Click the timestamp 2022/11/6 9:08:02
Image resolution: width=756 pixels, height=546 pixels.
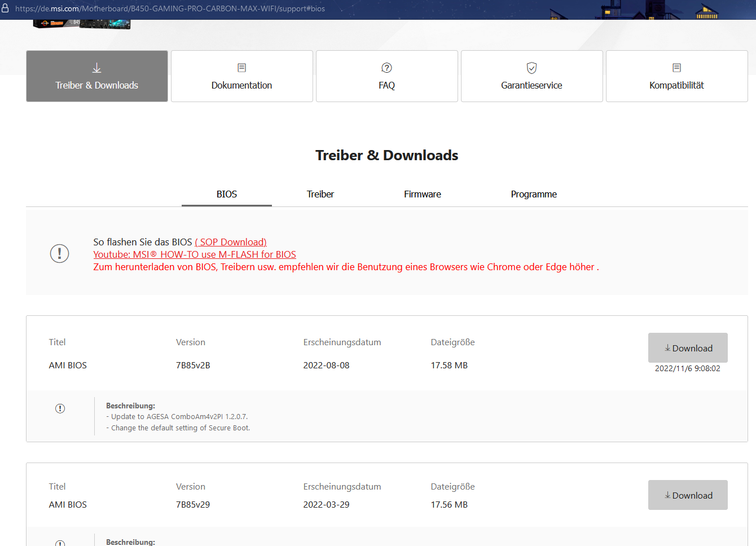tap(688, 368)
